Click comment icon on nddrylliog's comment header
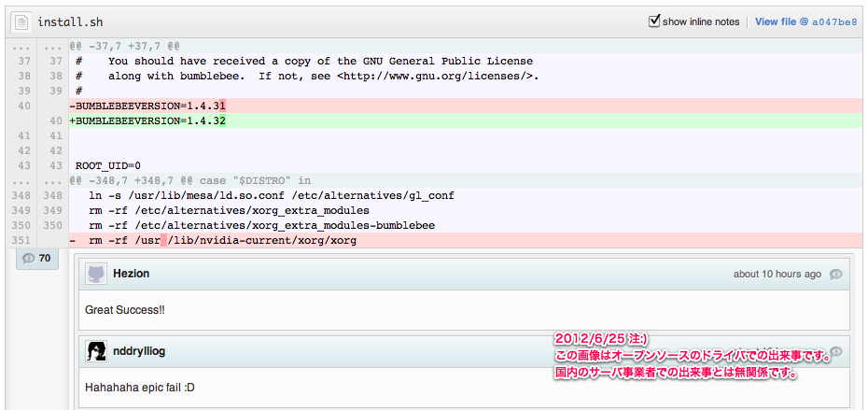 [x=836, y=351]
